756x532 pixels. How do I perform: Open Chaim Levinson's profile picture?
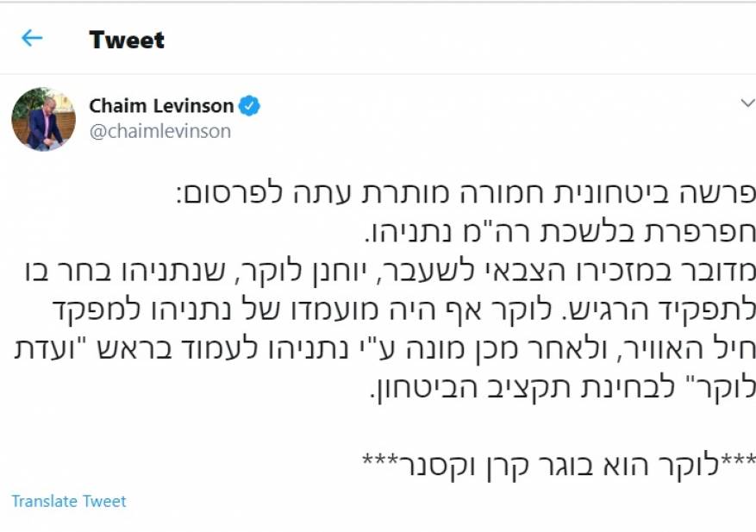[43, 119]
